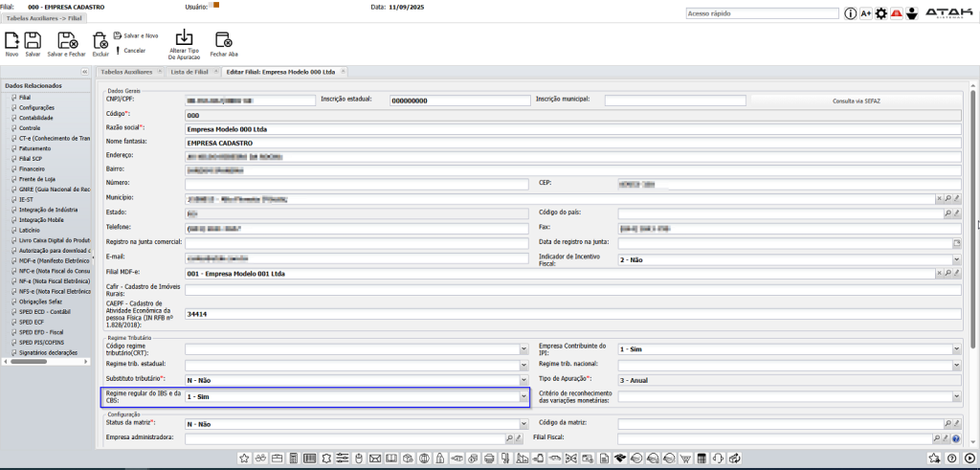
Task: Open the Substituto tributário dropdown
Action: click(x=523, y=380)
